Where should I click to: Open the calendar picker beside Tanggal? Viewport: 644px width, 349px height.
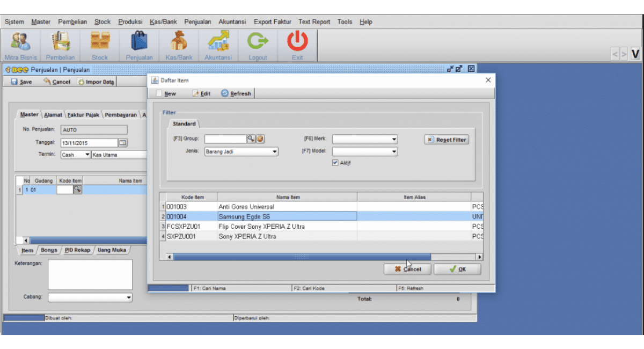coord(123,143)
